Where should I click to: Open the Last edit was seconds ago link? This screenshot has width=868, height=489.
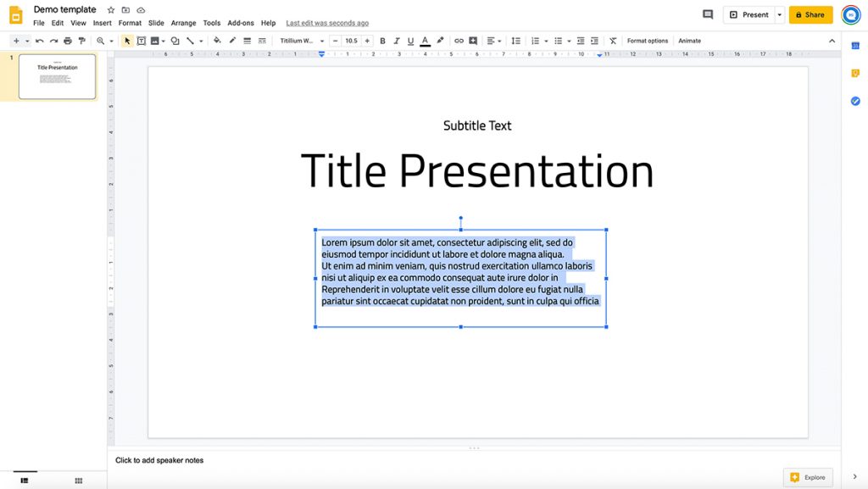click(x=327, y=23)
